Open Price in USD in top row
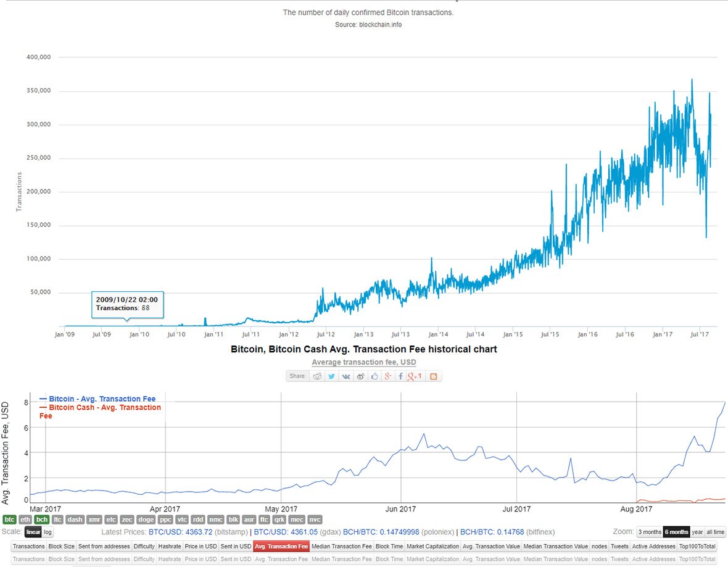Viewport: 728px width, 567px height. pos(201,547)
